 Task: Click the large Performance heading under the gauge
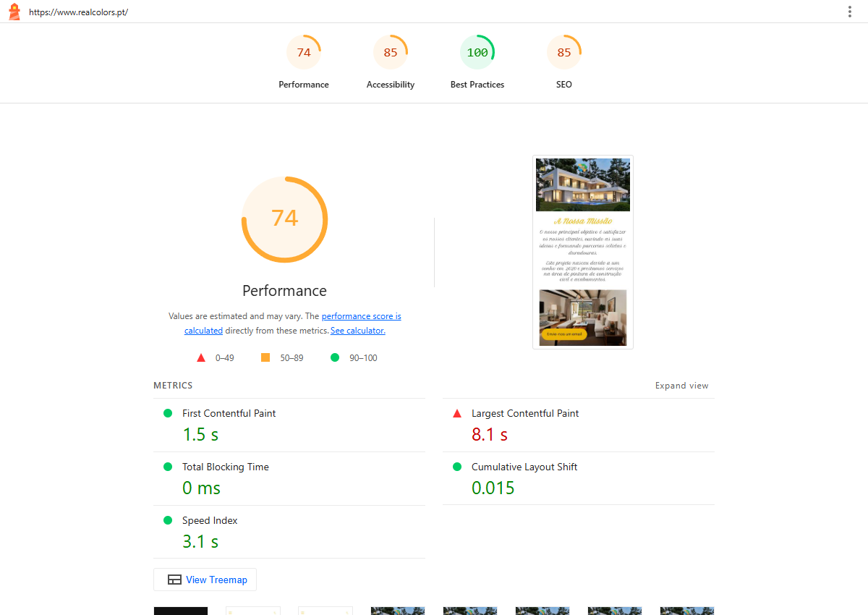point(284,291)
